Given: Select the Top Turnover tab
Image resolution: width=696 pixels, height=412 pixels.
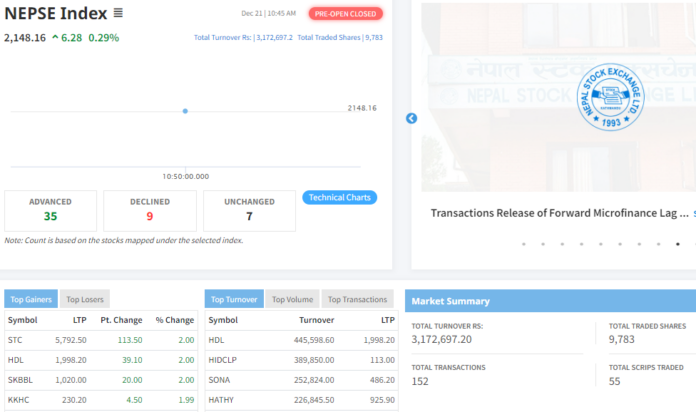Looking at the screenshot, I should 234,299.
